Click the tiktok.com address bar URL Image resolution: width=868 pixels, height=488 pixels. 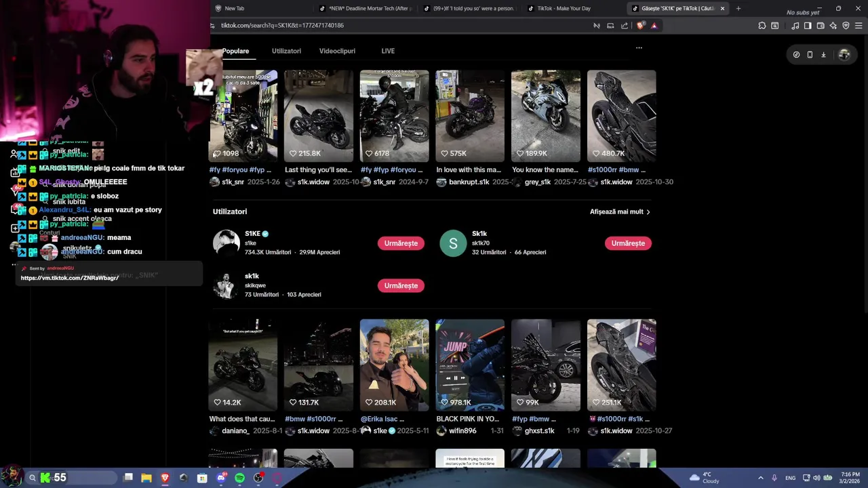282,26
